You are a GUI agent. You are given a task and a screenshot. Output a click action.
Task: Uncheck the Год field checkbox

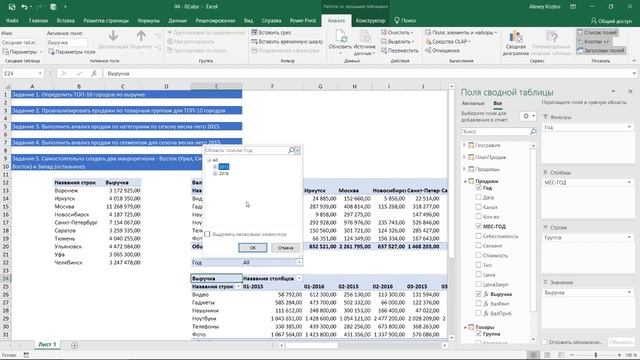click(x=478, y=188)
